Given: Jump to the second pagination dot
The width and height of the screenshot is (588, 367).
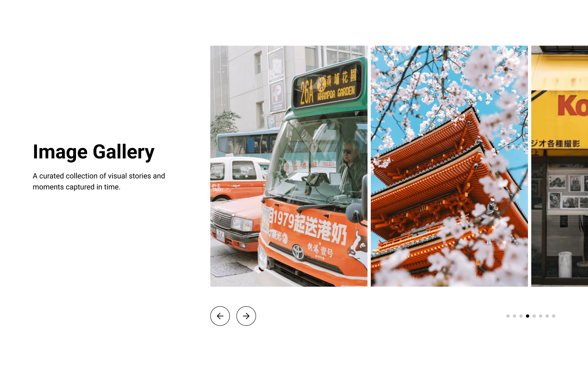Looking at the screenshot, I should [x=514, y=316].
